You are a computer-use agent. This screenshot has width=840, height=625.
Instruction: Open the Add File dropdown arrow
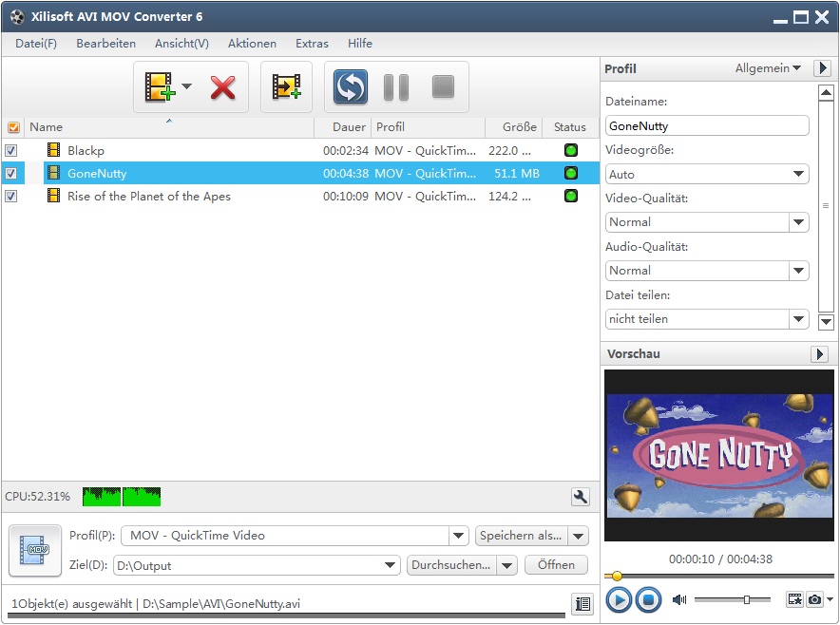(x=186, y=85)
